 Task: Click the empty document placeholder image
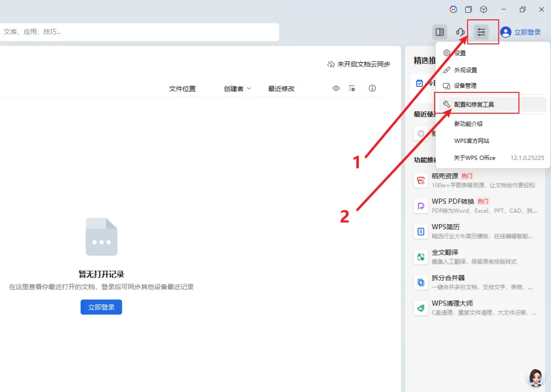click(x=101, y=237)
